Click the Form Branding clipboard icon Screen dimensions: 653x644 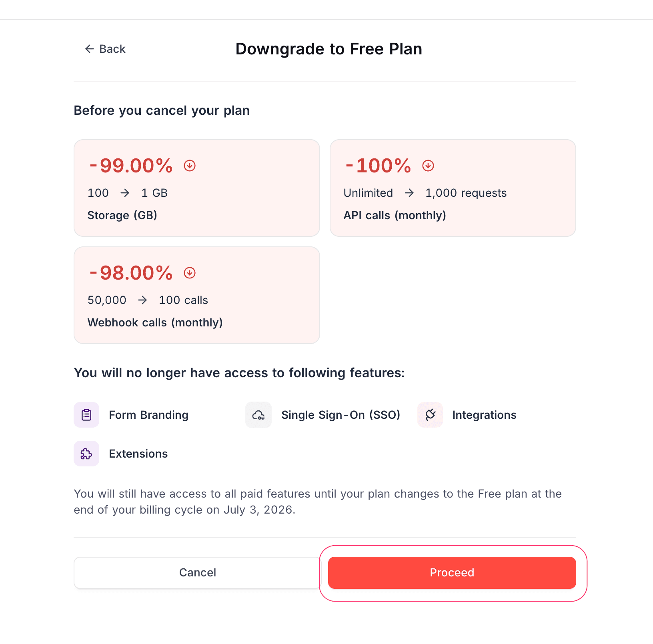pyautogui.click(x=86, y=415)
